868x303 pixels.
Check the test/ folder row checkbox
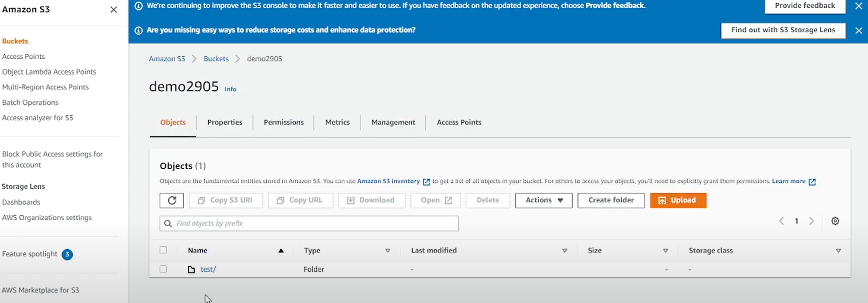click(163, 269)
